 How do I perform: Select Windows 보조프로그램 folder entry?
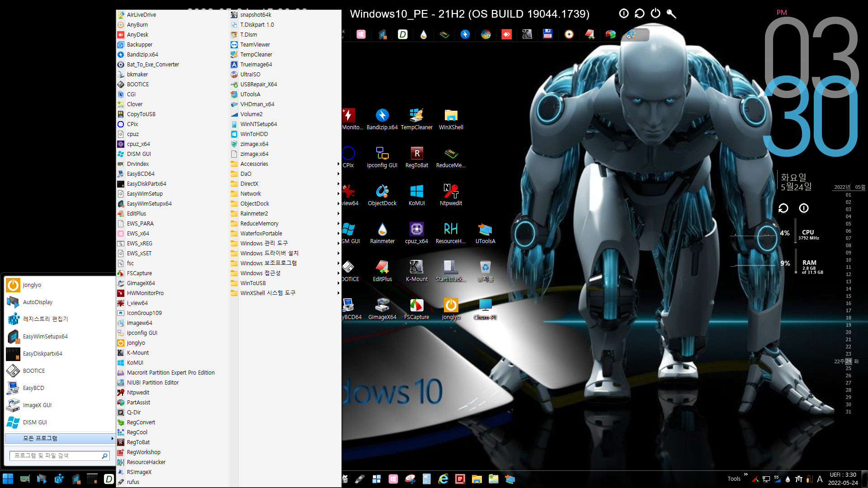click(x=285, y=263)
